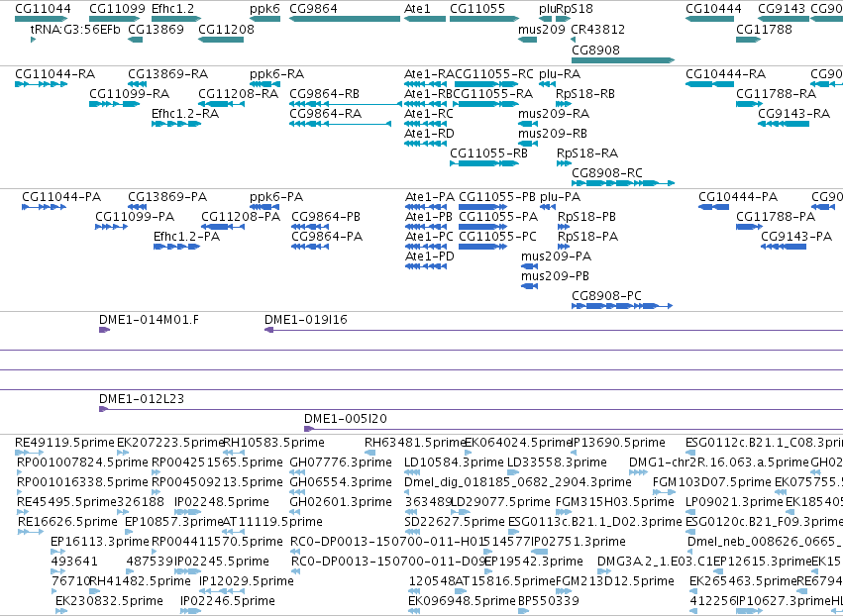The height and width of the screenshot is (616, 843).
Task: Select the CG9864 gene arrow glyph
Action: coord(345,19)
